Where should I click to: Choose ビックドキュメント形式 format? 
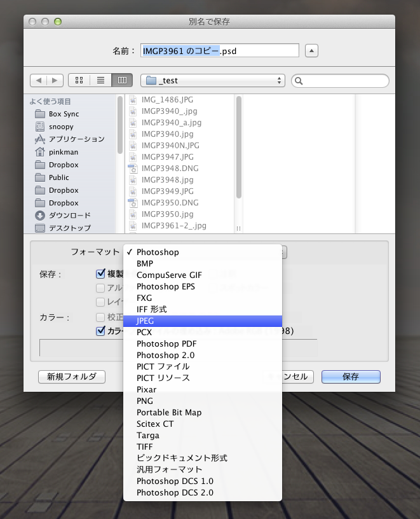203,458
